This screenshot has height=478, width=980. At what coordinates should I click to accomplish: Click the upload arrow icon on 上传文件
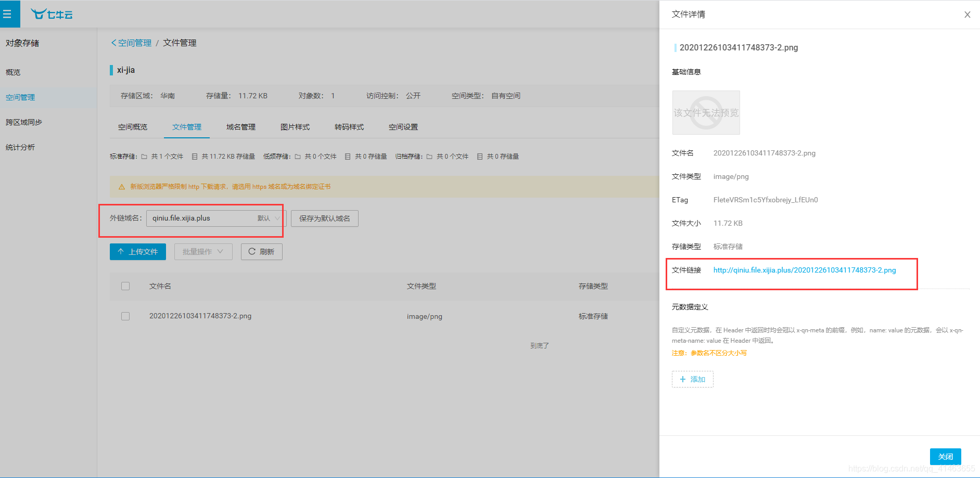pyautogui.click(x=121, y=252)
